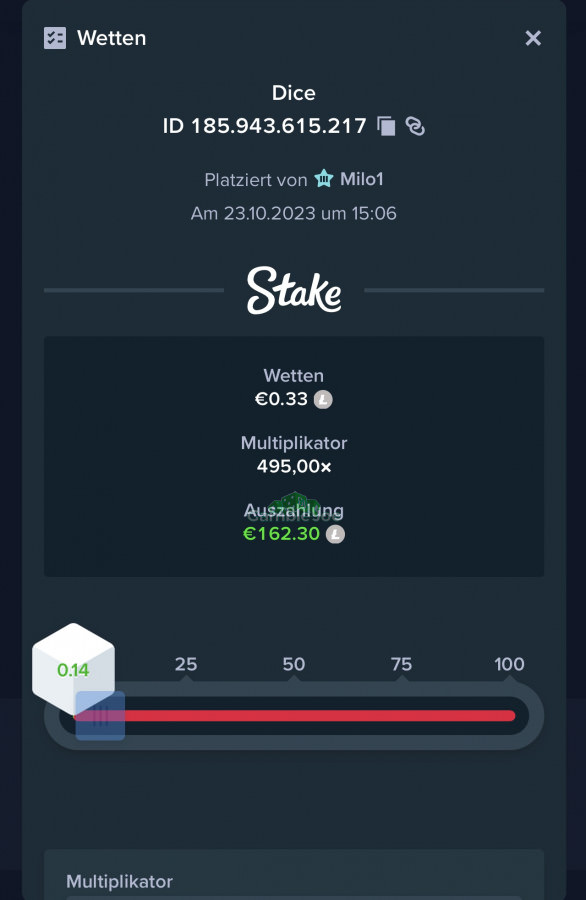
Task: Click the Stake logo
Action: click(294, 290)
